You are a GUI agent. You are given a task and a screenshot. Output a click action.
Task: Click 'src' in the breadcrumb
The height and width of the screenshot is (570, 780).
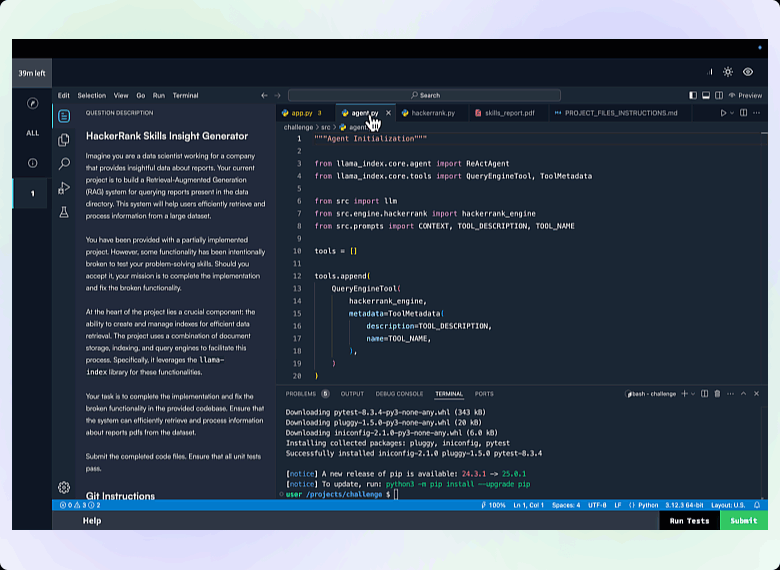tap(326, 127)
